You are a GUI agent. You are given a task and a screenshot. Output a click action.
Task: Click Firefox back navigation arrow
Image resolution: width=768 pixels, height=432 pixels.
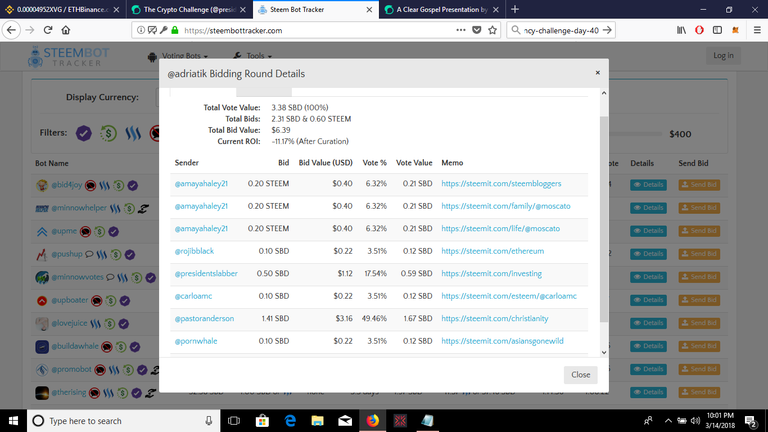11,30
